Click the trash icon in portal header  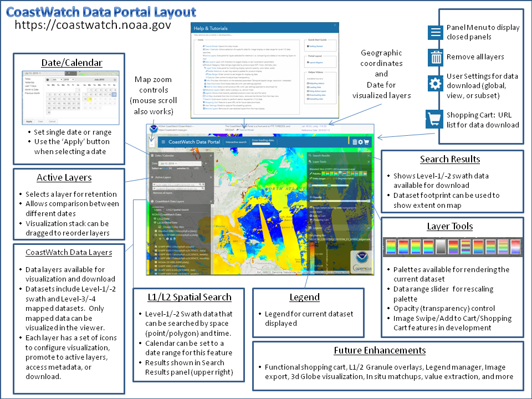[x=355, y=142]
